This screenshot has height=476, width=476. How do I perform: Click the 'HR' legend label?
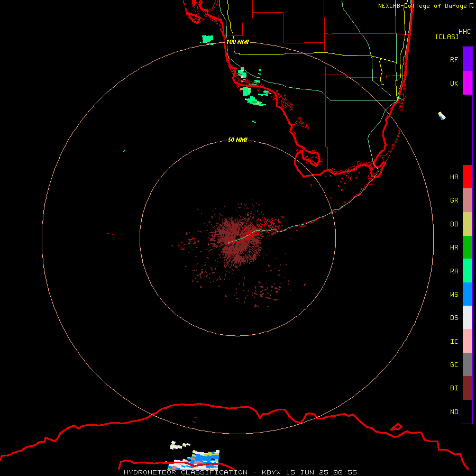pos(454,248)
